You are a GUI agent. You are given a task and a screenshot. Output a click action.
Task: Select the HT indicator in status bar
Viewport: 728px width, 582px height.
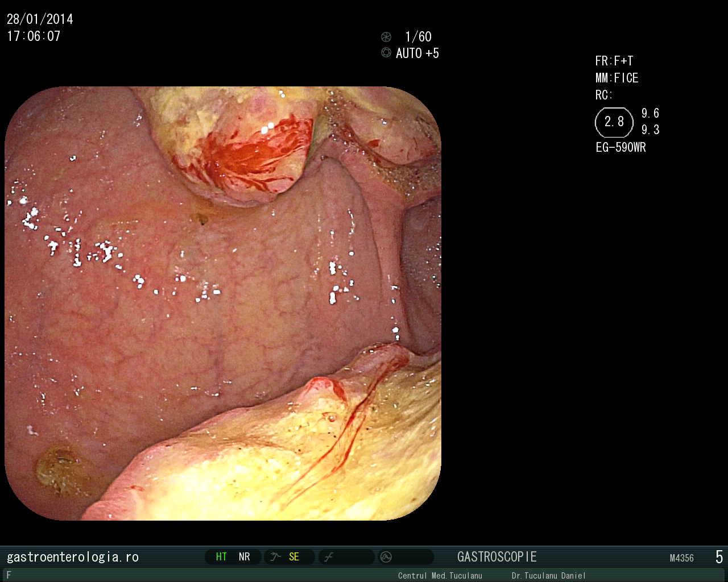click(x=221, y=557)
